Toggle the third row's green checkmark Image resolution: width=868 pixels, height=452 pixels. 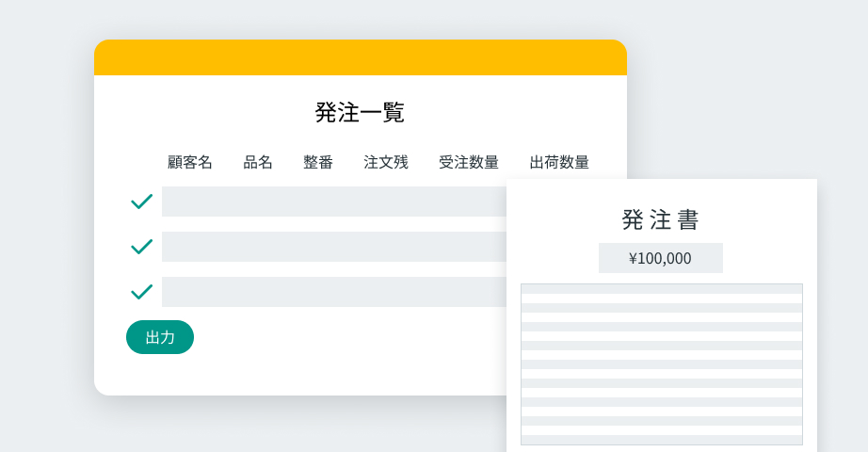141,292
